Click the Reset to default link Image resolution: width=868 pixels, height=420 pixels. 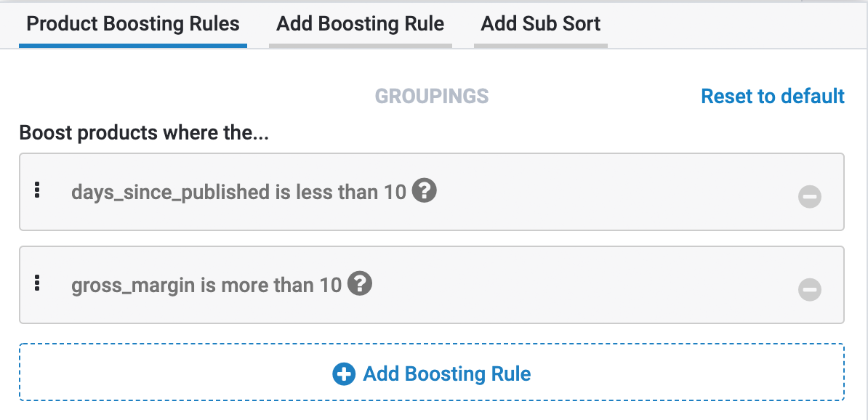772,96
